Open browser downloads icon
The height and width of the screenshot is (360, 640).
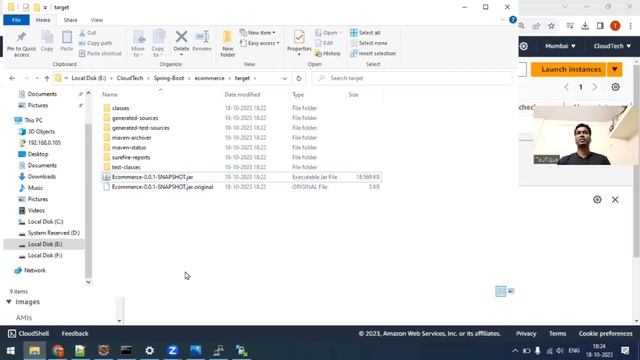point(585,26)
